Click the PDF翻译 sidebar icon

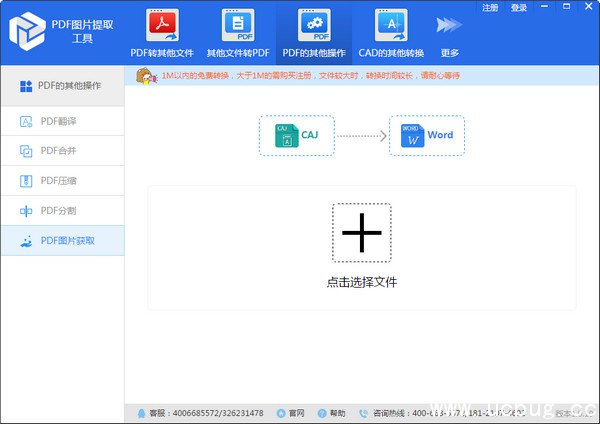tap(26, 121)
